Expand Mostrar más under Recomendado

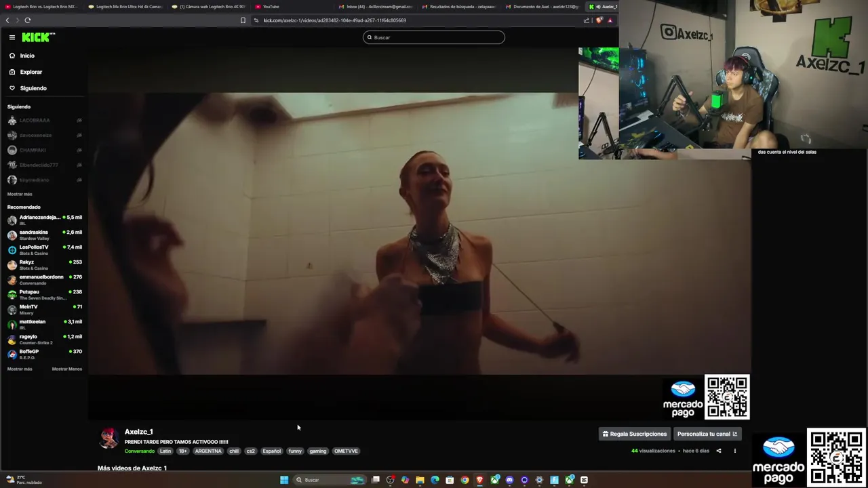click(x=20, y=369)
